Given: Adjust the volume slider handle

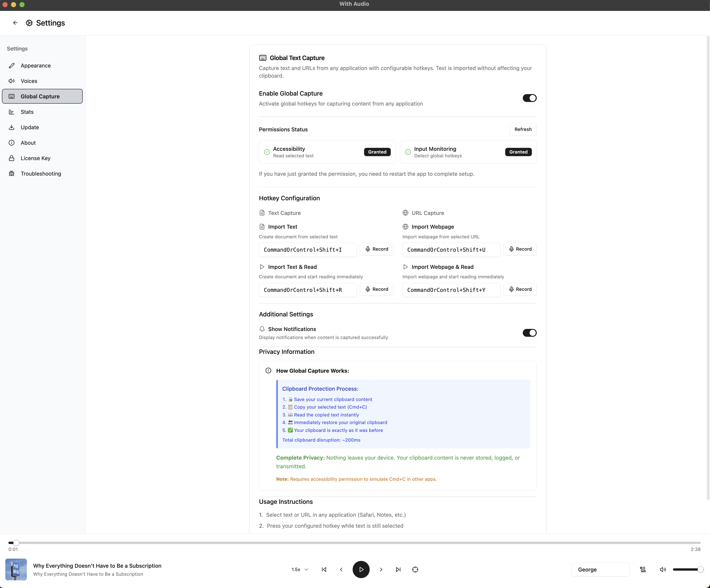Looking at the screenshot, I should tap(700, 569).
